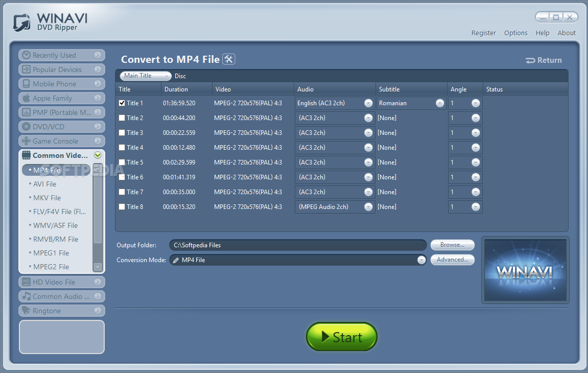This screenshot has width=588, height=373.
Task: Open Title 3 angle dropdown
Action: coord(476,133)
